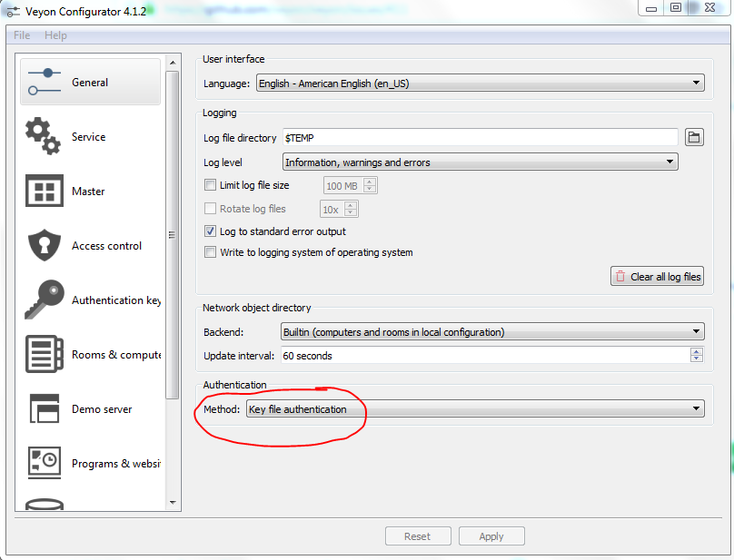The height and width of the screenshot is (560, 734).
Task: Open the Rooms & computers page
Action: click(x=88, y=354)
